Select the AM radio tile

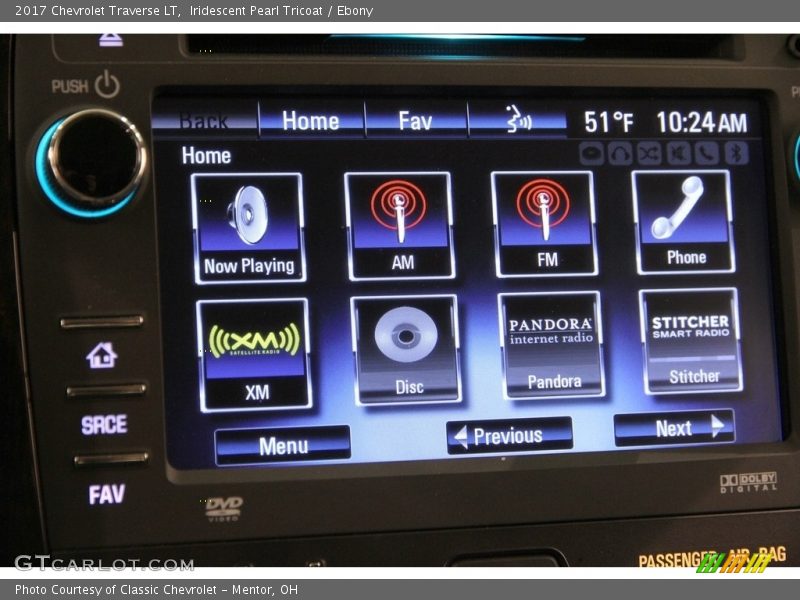(400, 226)
